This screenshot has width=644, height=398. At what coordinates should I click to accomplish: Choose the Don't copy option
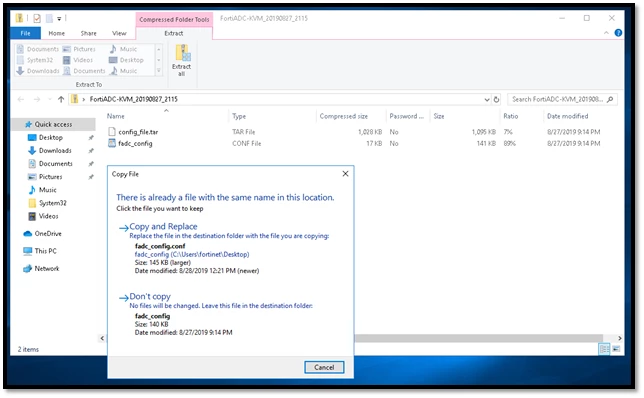(x=150, y=296)
